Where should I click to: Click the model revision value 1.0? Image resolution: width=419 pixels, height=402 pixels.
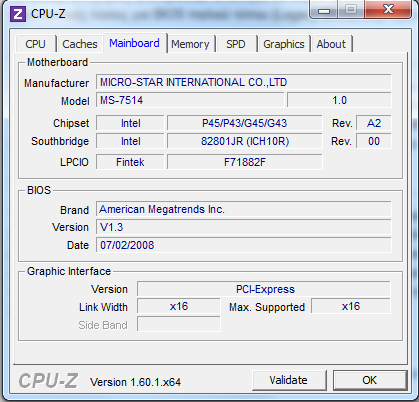[x=339, y=100]
